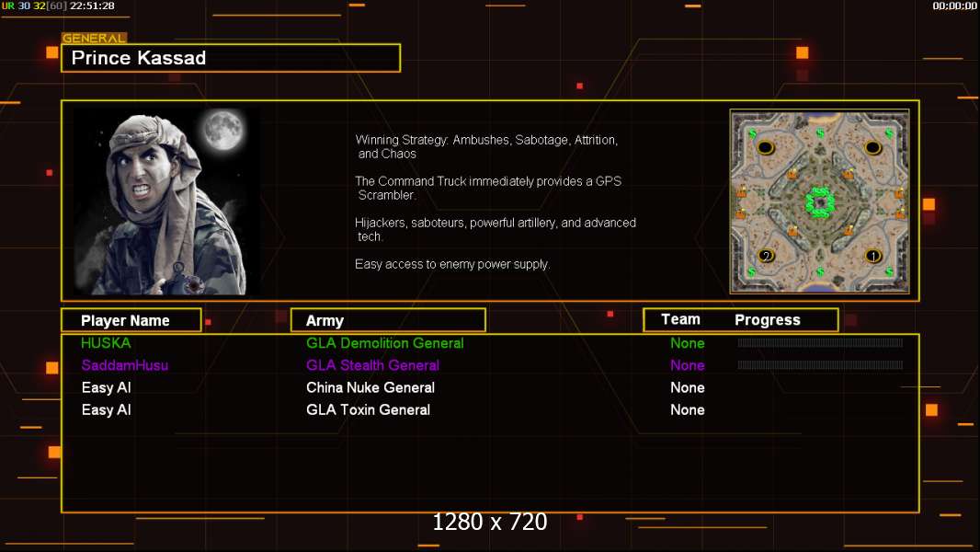Select start position marker 2 on map
Viewport: 980px width, 552px height.
point(766,256)
